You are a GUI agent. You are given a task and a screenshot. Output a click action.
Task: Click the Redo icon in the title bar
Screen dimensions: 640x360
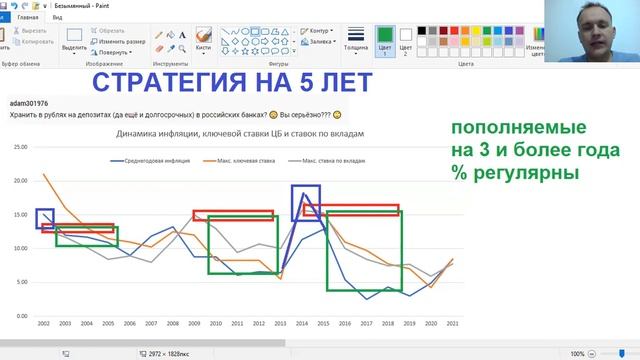tap(25, 6)
